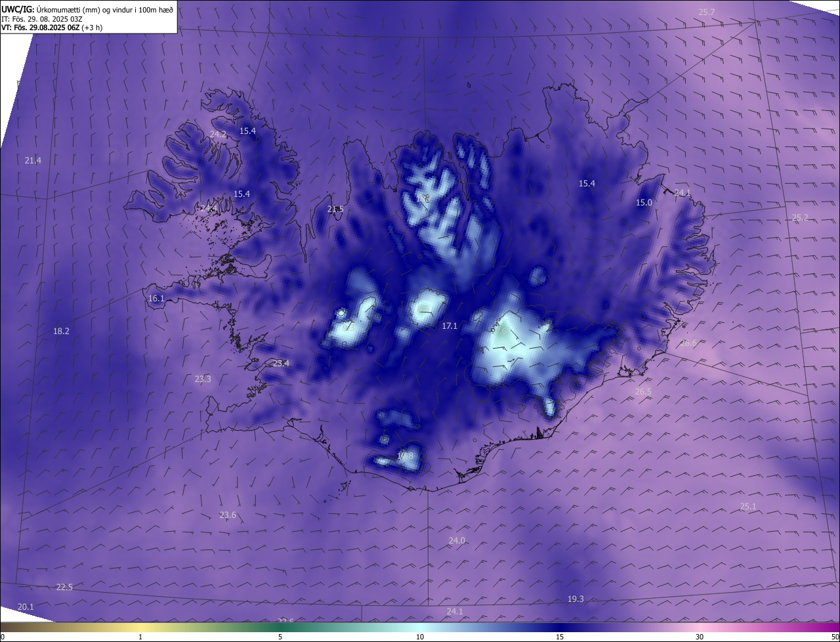Image resolution: width=840 pixels, height=642 pixels.
Task: Click the 'VT: Fös. 29.08.2025 06Z (+3 h)' line
Action: click(52, 28)
